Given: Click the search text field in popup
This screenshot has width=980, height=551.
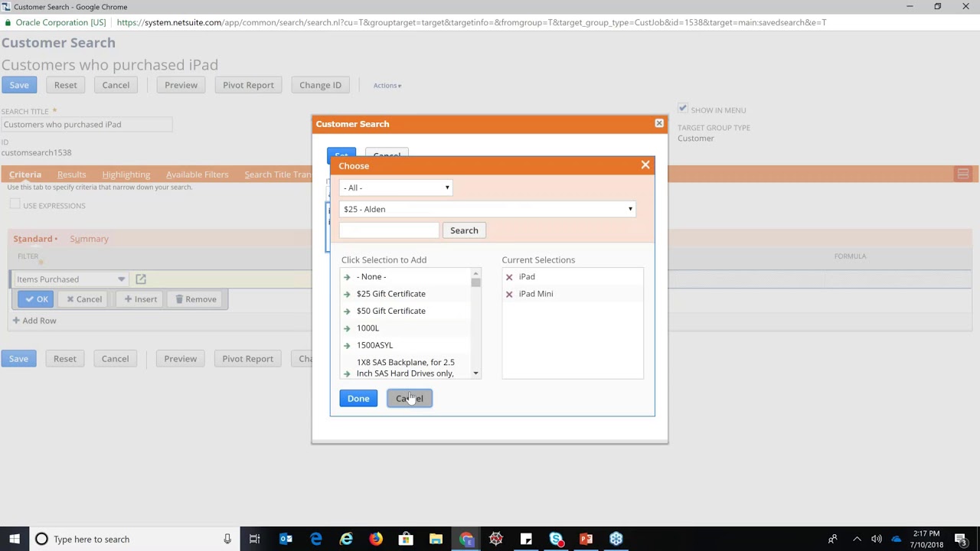Looking at the screenshot, I should point(389,230).
